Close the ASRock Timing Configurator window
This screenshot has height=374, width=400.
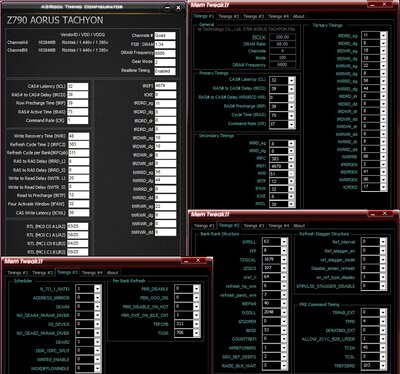tap(178, 8)
